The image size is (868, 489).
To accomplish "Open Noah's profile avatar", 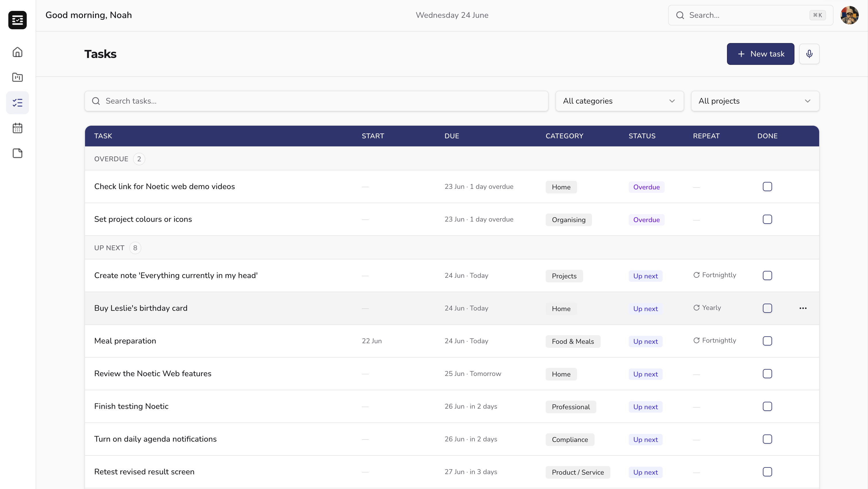I will 849,15.
